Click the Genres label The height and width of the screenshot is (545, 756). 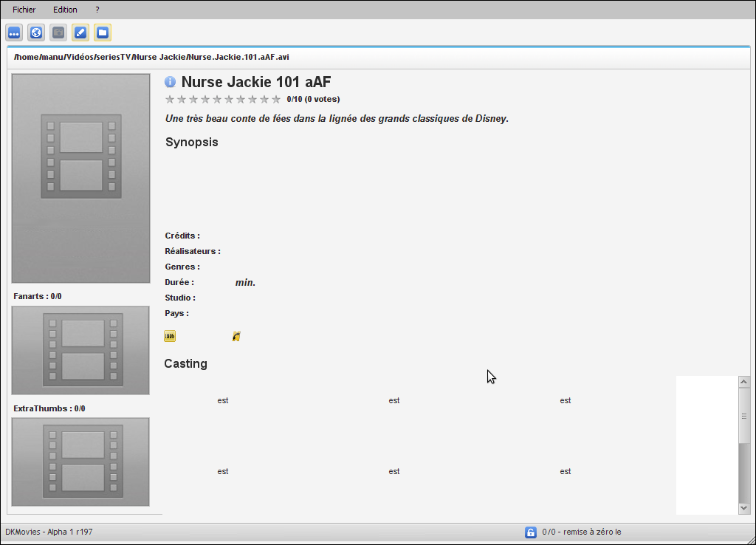click(x=182, y=267)
